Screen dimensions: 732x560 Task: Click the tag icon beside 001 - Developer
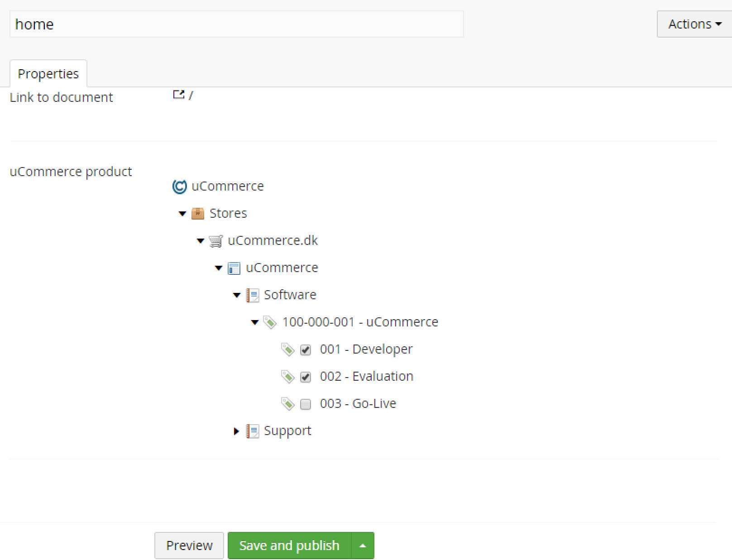(287, 349)
